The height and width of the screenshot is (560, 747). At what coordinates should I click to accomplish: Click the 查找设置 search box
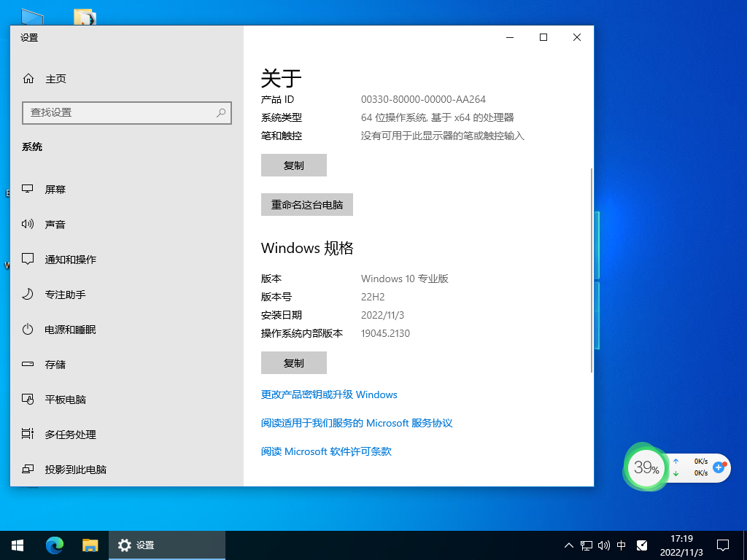126,113
